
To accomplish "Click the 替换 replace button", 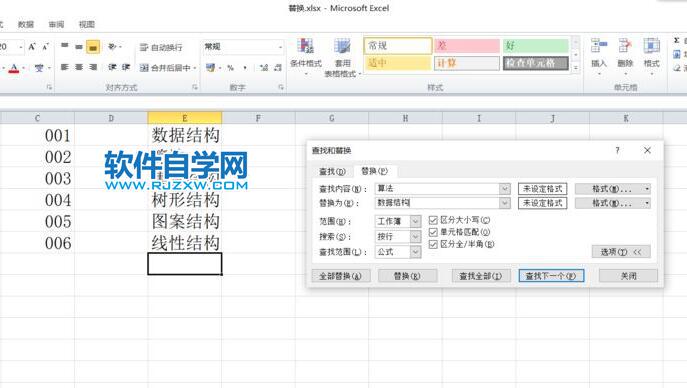I will [x=407, y=276].
